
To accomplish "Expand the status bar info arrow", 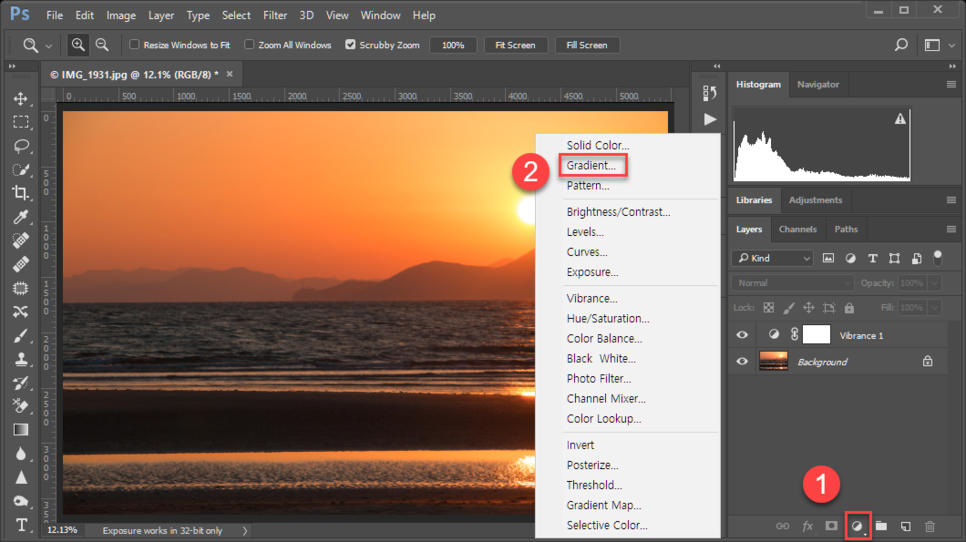I will click(245, 530).
